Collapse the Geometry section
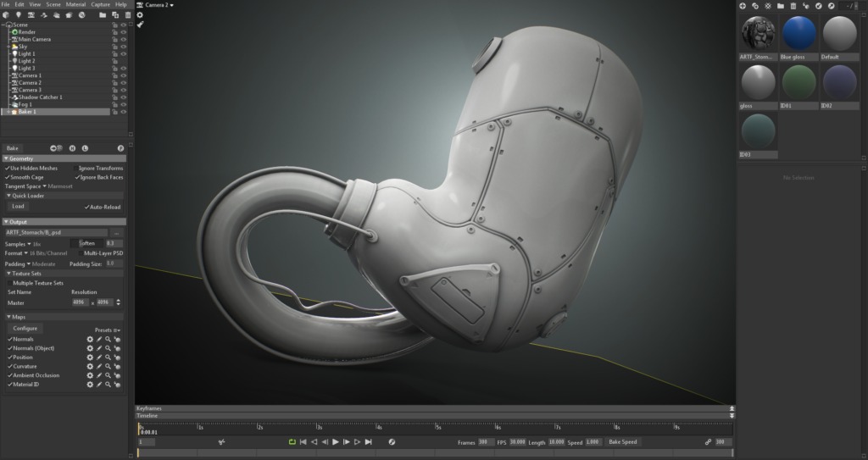868x460 pixels. (6, 159)
